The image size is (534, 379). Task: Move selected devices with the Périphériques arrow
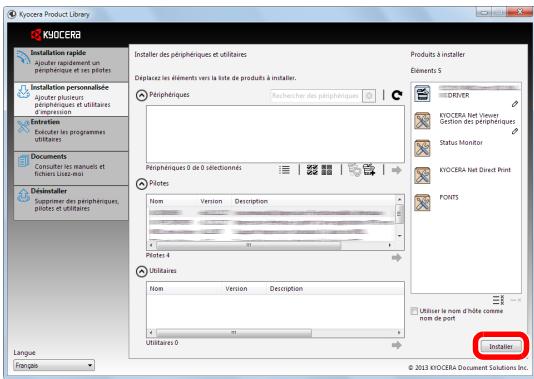click(396, 170)
